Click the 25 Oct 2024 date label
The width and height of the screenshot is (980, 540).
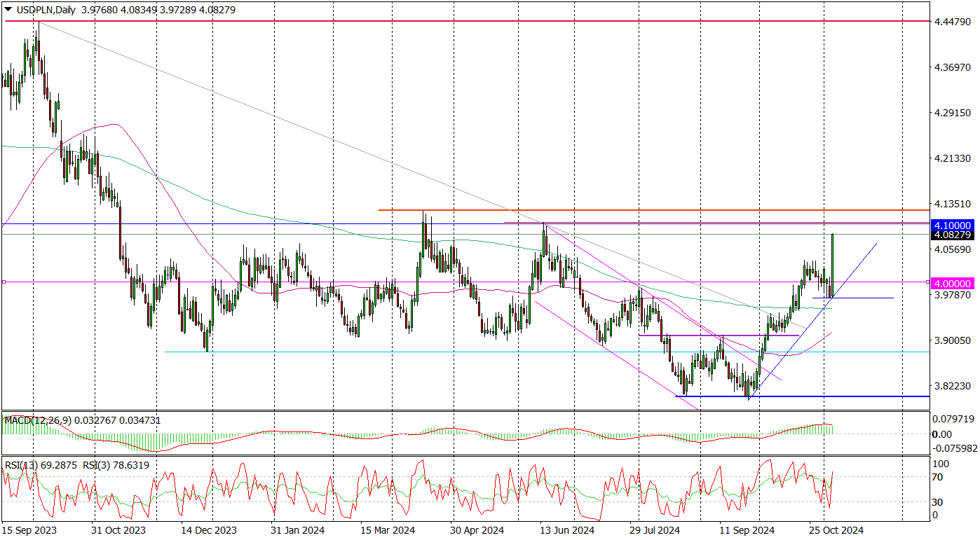click(x=836, y=530)
